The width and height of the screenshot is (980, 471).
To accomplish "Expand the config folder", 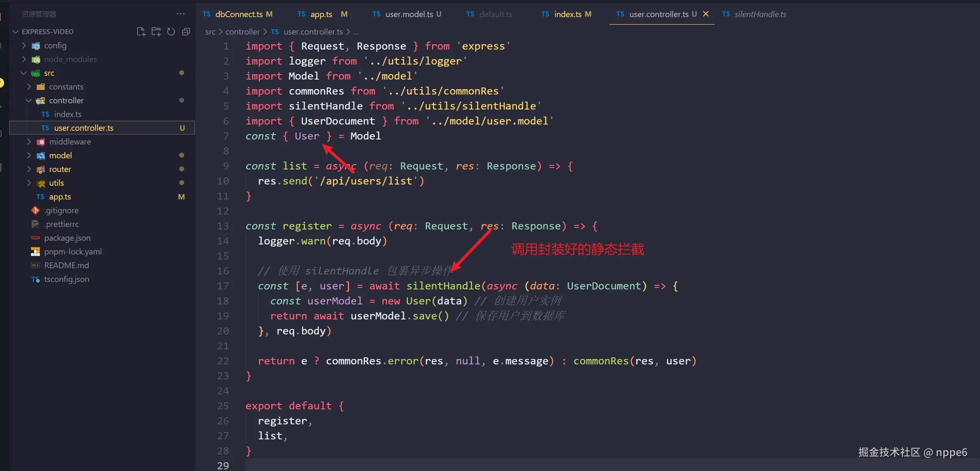I will point(55,45).
